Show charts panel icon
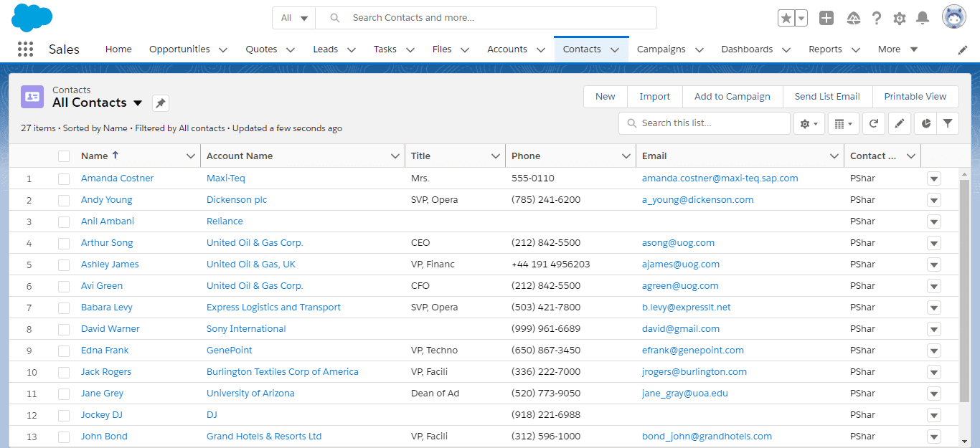The image size is (980, 448). point(926,123)
